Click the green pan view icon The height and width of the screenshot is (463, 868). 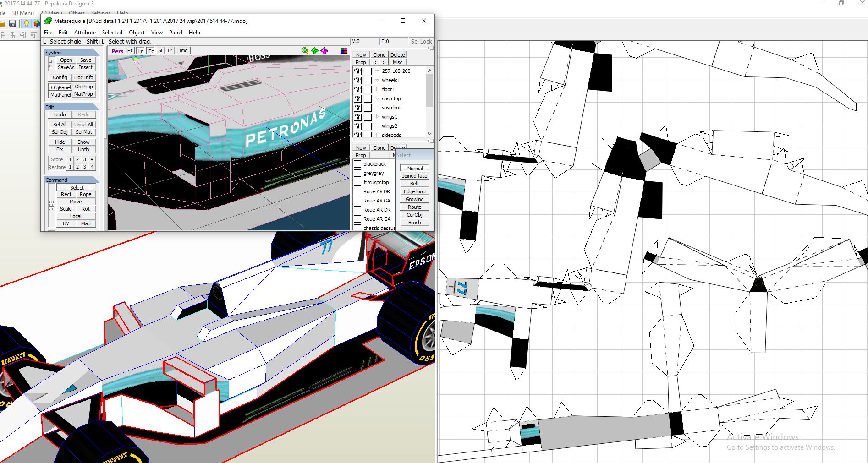(x=315, y=51)
